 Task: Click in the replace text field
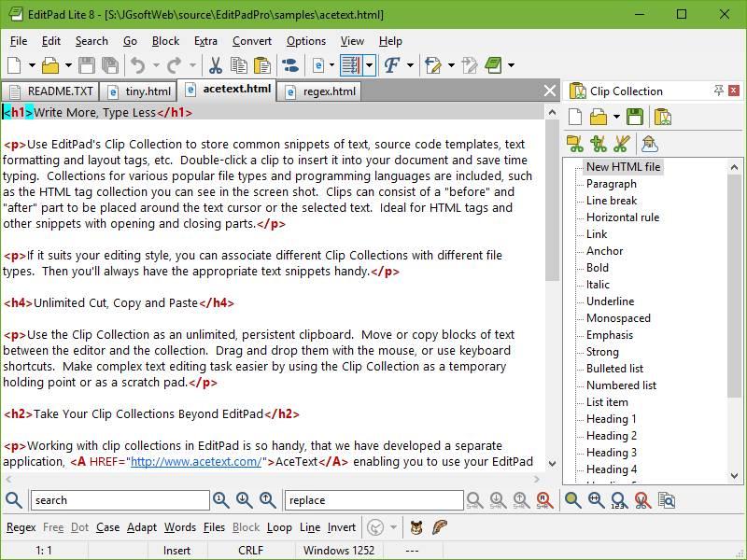coord(373,500)
